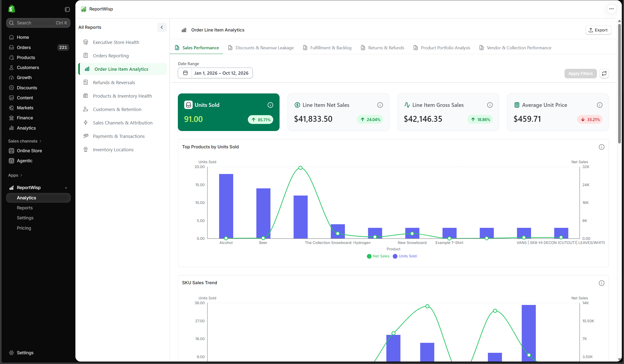Click the date range calendar icon
Image resolution: width=624 pixels, height=364 pixels.
pos(185,73)
